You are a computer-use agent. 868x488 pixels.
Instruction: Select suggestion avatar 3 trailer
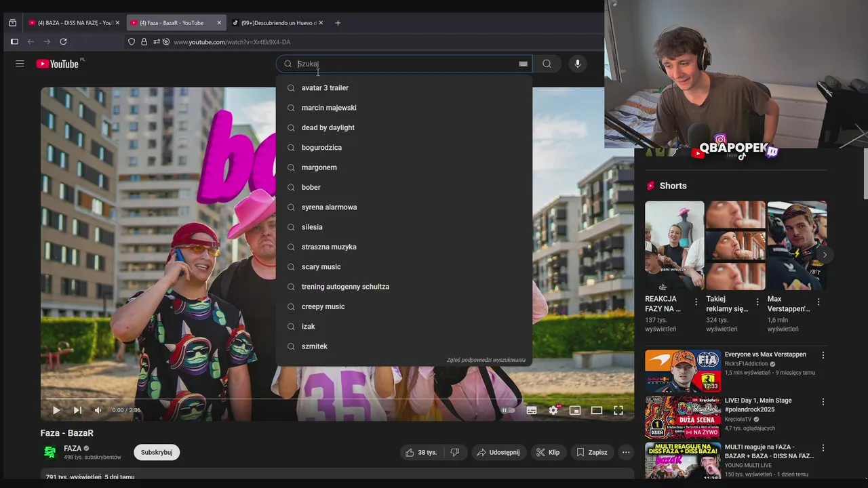[x=404, y=87]
